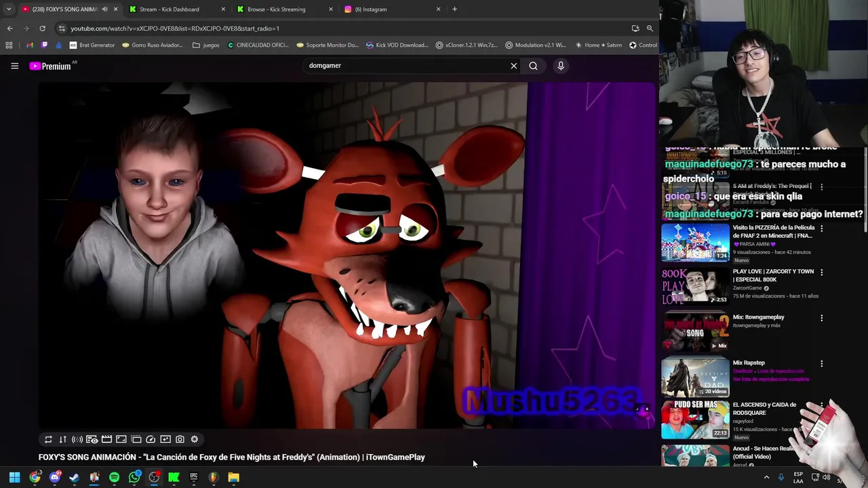Open options menu for Mix Rapstep
Image resolution: width=868 pixels, height=488 pixels.
tap(821, 364)
